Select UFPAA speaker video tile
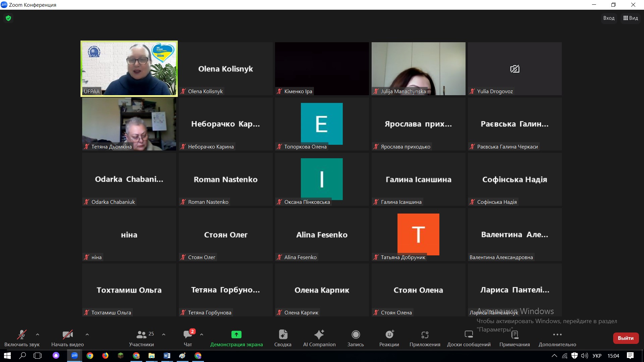Image resolution: width=644 pixels, height=362 pixels. tap(129, 69)
